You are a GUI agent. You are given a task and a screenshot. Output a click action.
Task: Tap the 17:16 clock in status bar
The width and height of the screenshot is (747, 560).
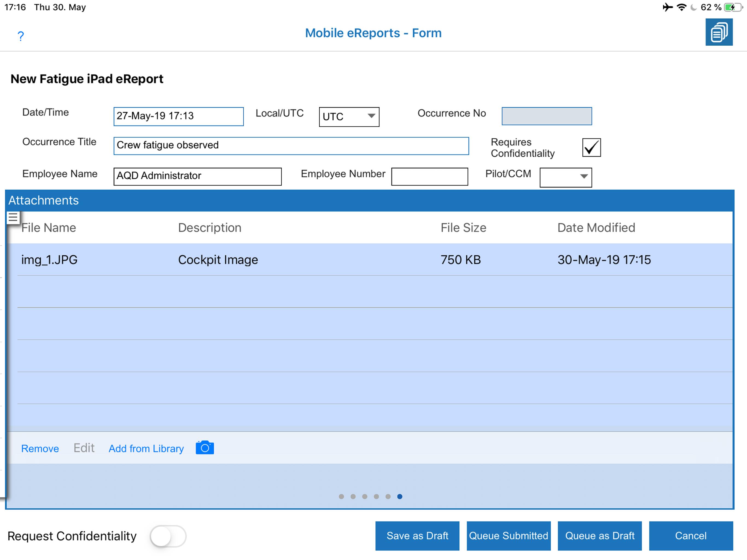(x=15, y=7)
